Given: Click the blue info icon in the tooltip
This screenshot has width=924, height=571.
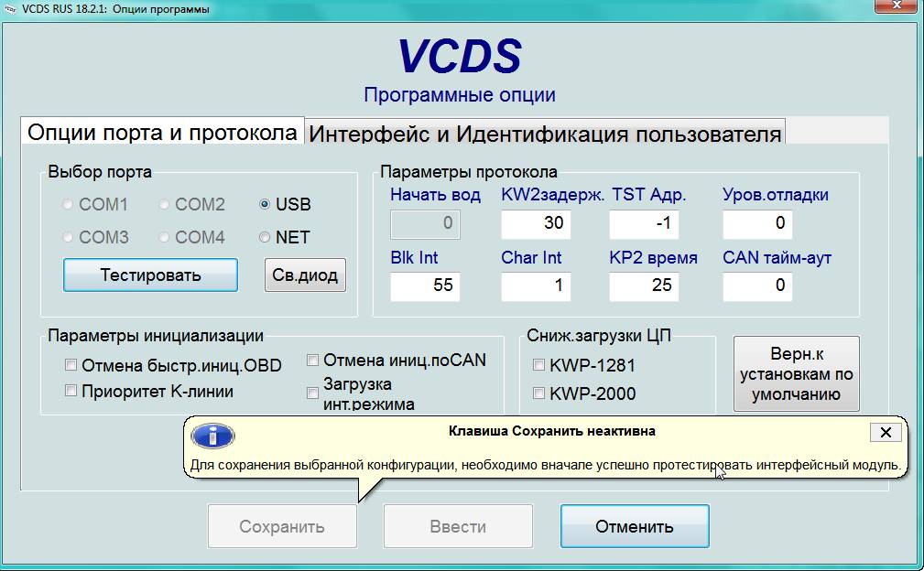Looking at the screenshot, I should click(212, 435).
